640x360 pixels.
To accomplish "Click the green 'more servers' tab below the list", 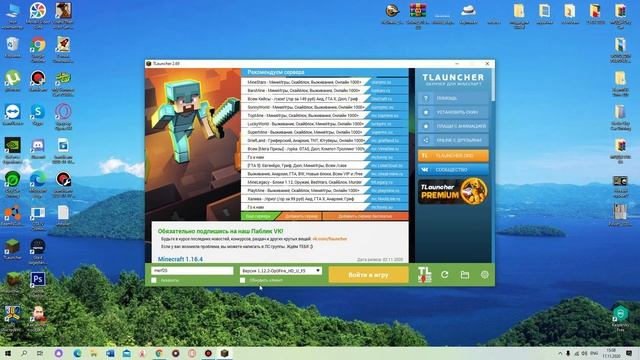I will coord(259,216).
